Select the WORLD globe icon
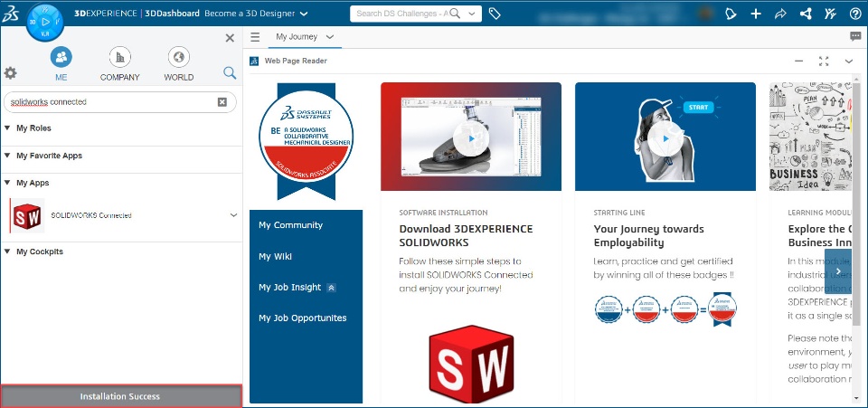The image size is (868, 408). (178, 57)
